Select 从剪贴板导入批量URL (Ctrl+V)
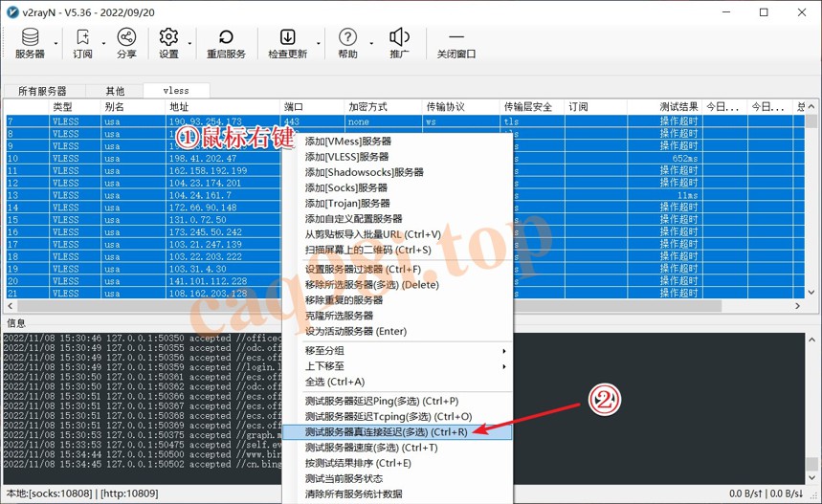822x504 pixels. click(397, 234)
